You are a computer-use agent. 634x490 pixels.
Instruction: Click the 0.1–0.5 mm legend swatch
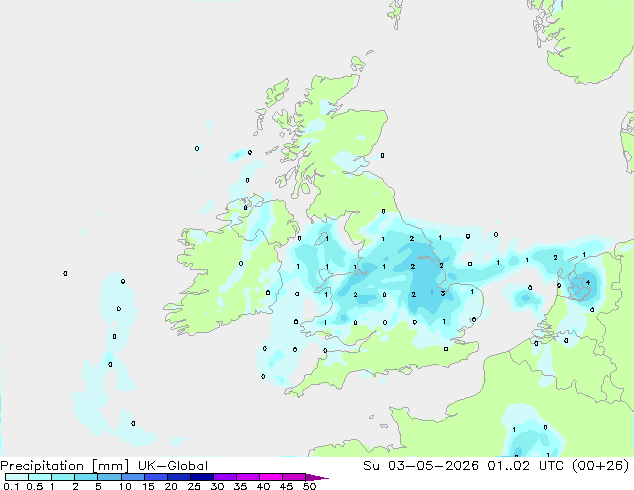coord(17,477)
